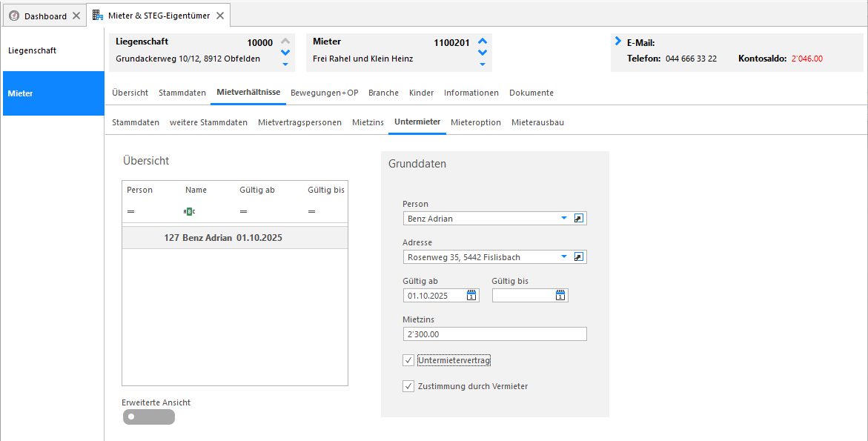Click Gültig ab column filter icon
Screen dimensions: 868x441
[244, 211]
